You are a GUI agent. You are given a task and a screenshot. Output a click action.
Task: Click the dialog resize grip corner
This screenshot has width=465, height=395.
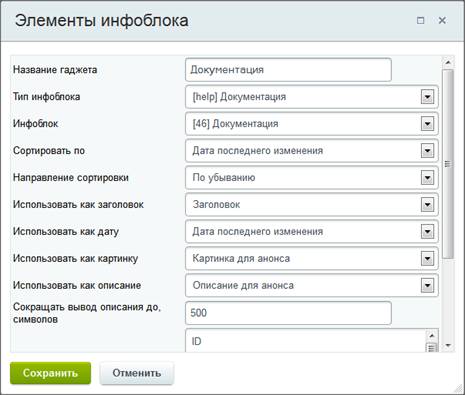459,389
